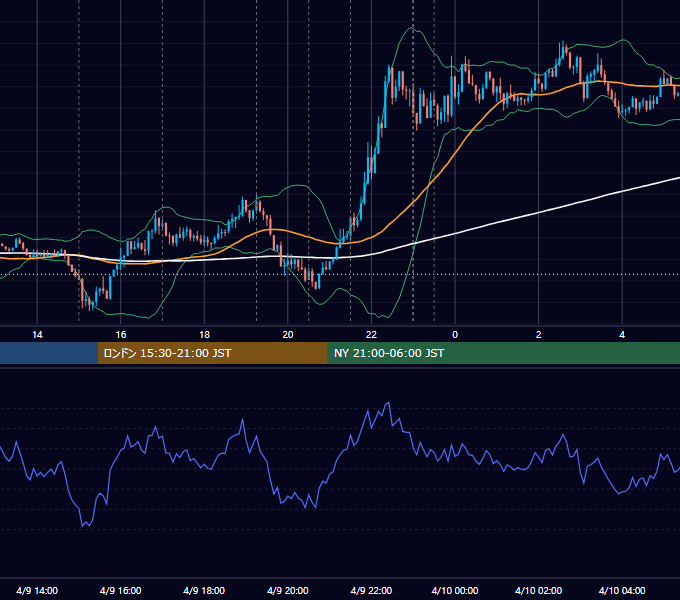
Task: Click the NY 21:00-06:00 JST session bar
Action: tap(503, 353)
